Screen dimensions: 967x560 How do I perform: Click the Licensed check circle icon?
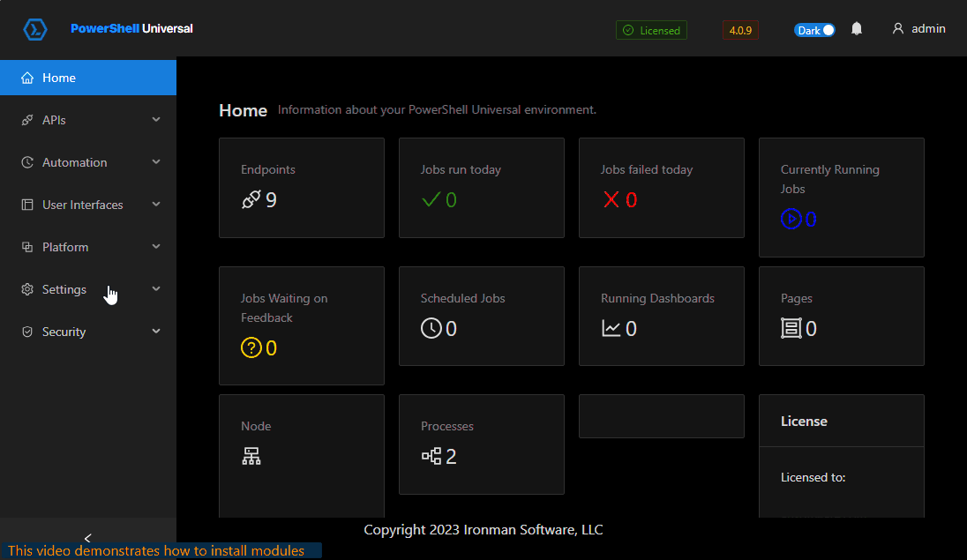coord(628,30)
